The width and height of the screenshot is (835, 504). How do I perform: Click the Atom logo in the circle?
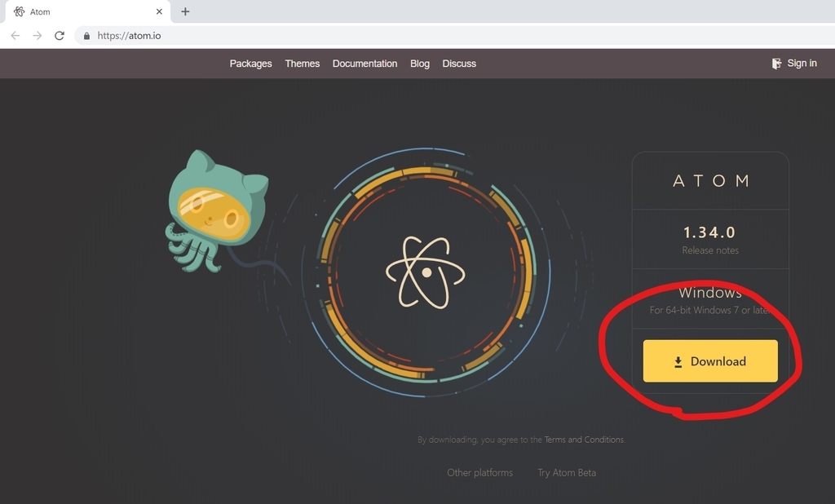(425, 272)
